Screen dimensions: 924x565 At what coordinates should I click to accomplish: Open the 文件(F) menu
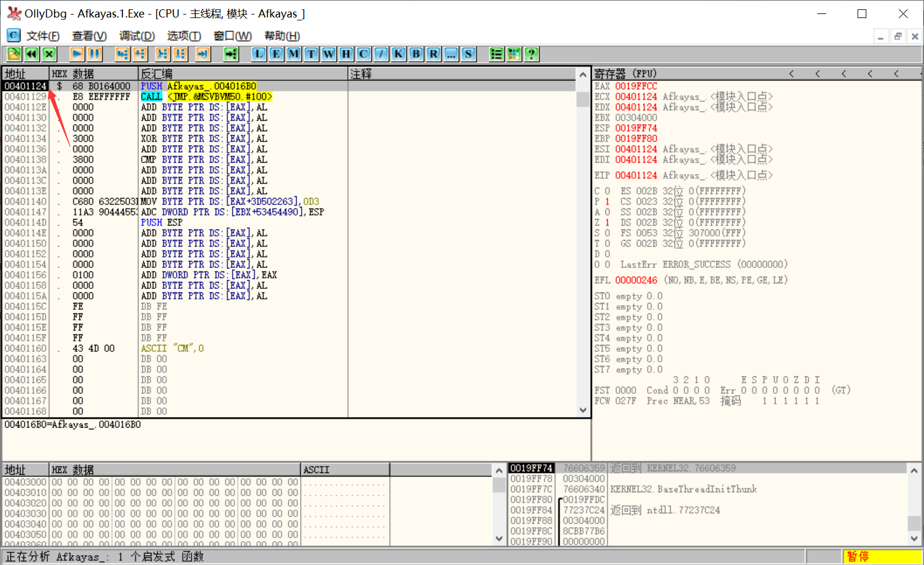click(43, 36)
